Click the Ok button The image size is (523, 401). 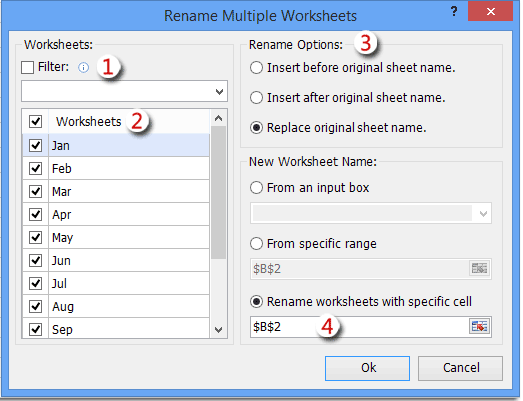click(368, 368)
